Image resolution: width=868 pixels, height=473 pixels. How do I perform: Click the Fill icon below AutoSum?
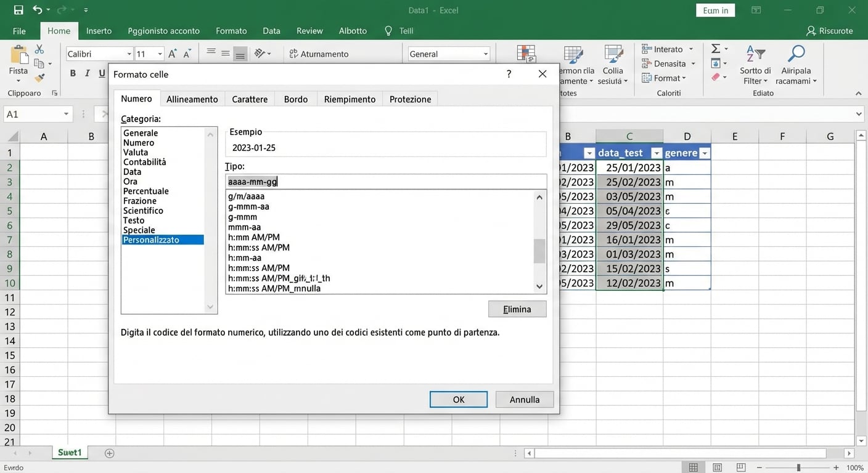pos(716,63)
